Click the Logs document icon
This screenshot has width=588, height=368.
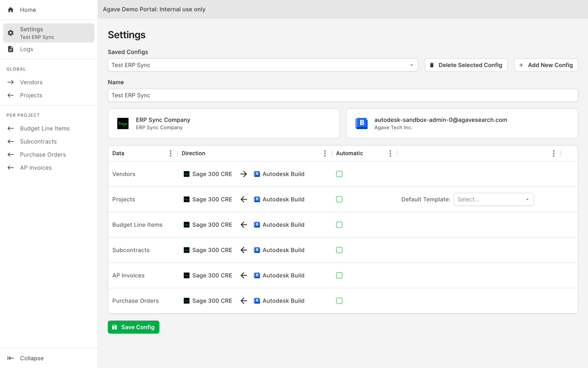(x=11, y=49)
